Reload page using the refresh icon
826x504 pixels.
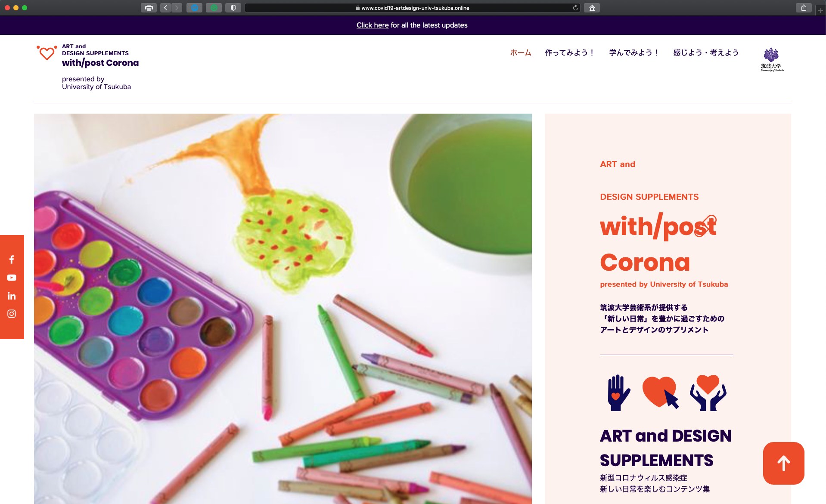point(575,8)
